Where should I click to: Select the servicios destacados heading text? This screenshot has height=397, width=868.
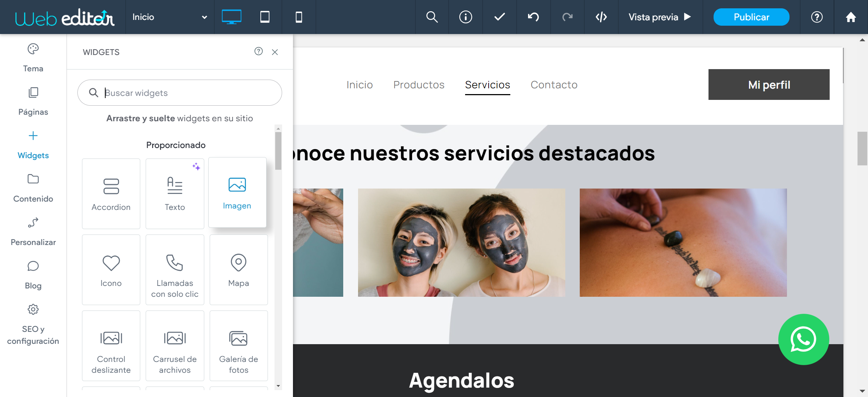coord(474,153)
